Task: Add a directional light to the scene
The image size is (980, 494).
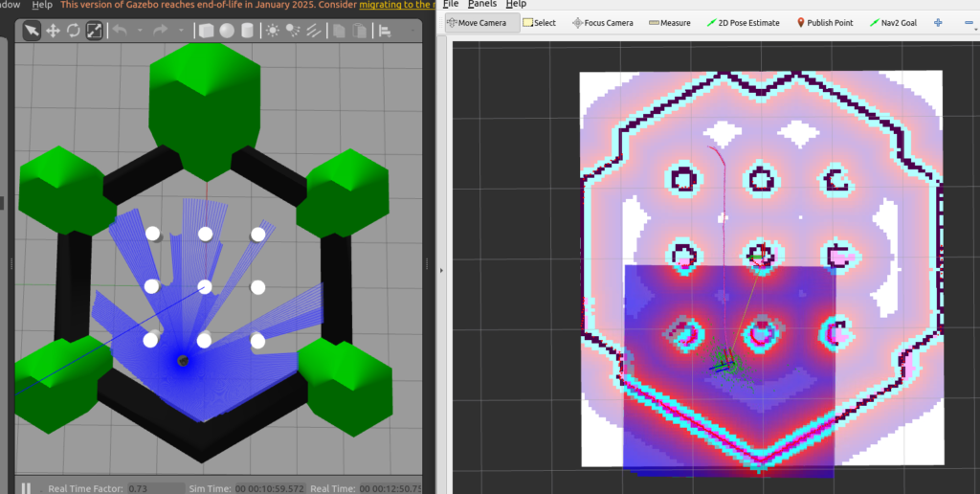Action: pos(314,31)
